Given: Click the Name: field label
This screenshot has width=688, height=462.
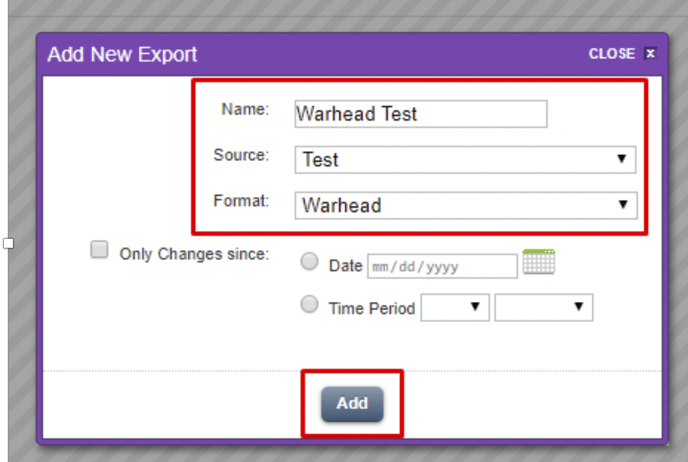Looking at the screenshot, I should (x=245, y=110).
